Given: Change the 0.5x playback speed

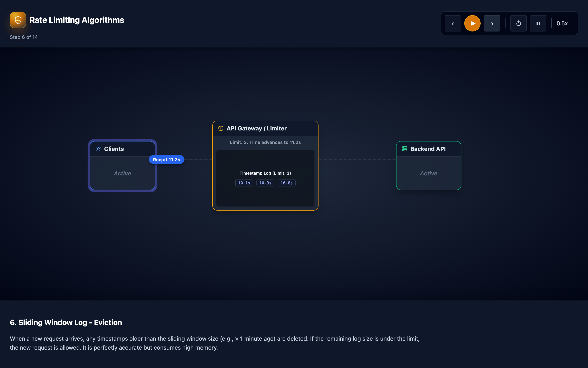Looking at the screenshot, I should (562, 23).
